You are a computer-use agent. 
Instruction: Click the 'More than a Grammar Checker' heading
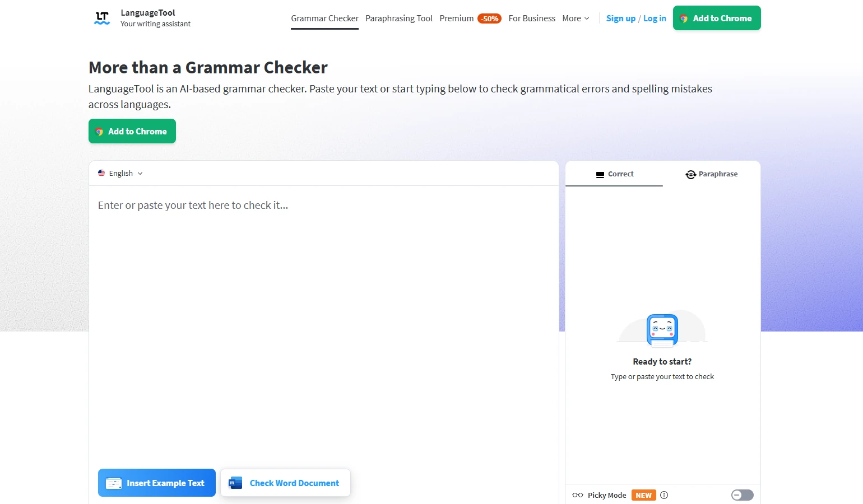point(208,68)
